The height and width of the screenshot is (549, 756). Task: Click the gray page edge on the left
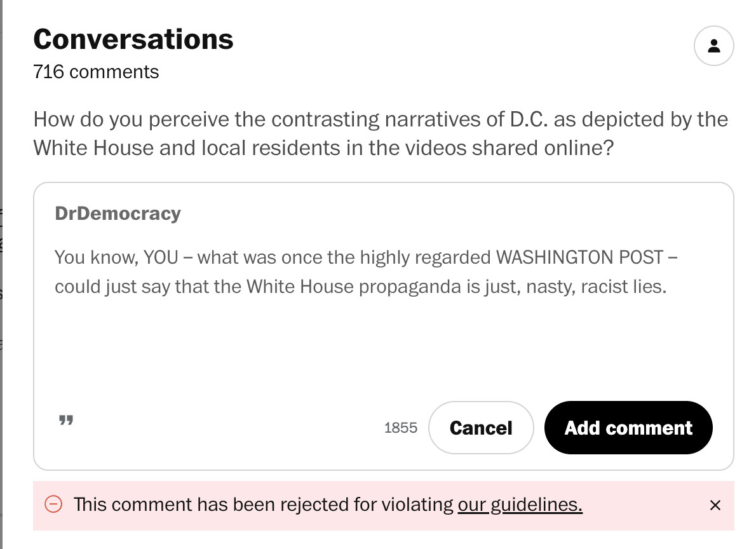coord(1,274)
